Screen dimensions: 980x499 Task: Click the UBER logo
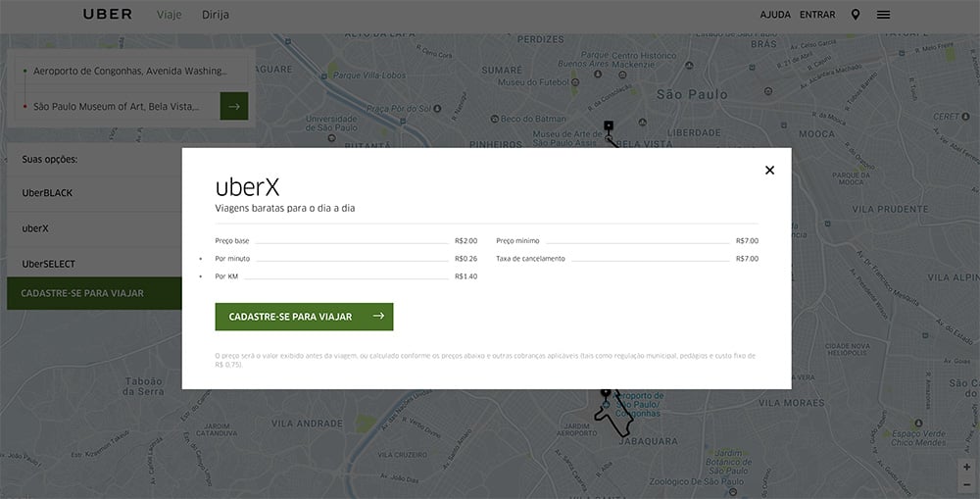[x=108, y=15]
